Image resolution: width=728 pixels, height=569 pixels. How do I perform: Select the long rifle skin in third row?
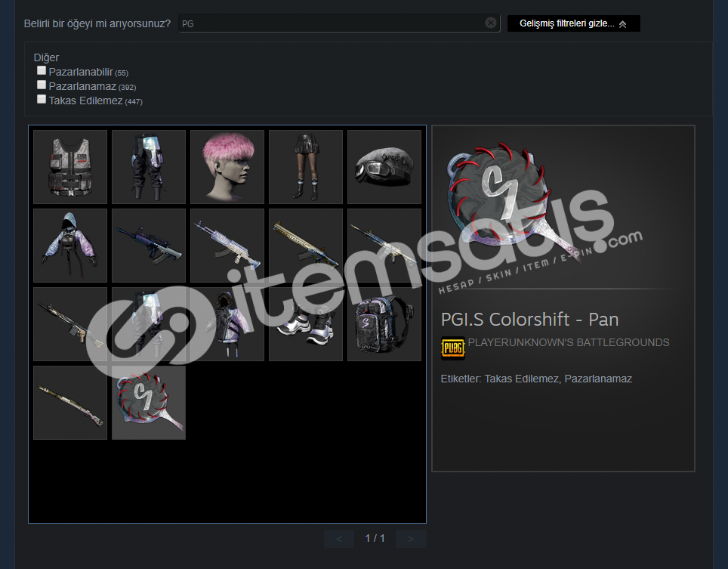click(x=70, y=323)
